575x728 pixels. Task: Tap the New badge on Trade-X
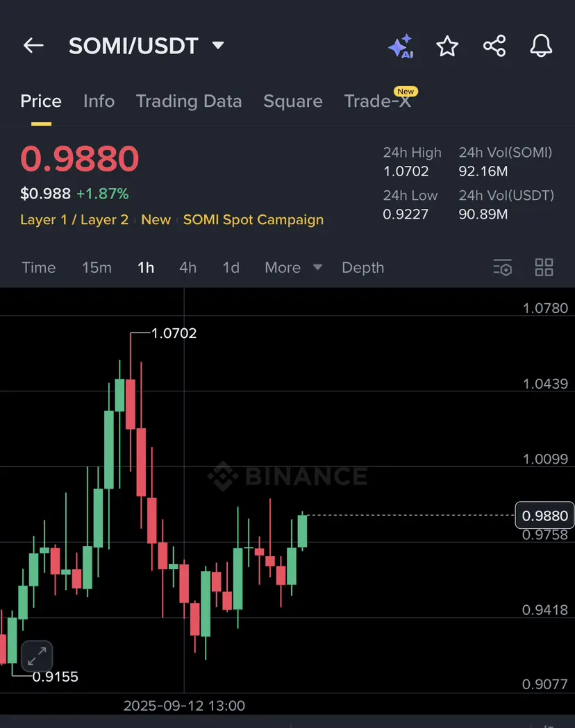(x=406, y=92)
